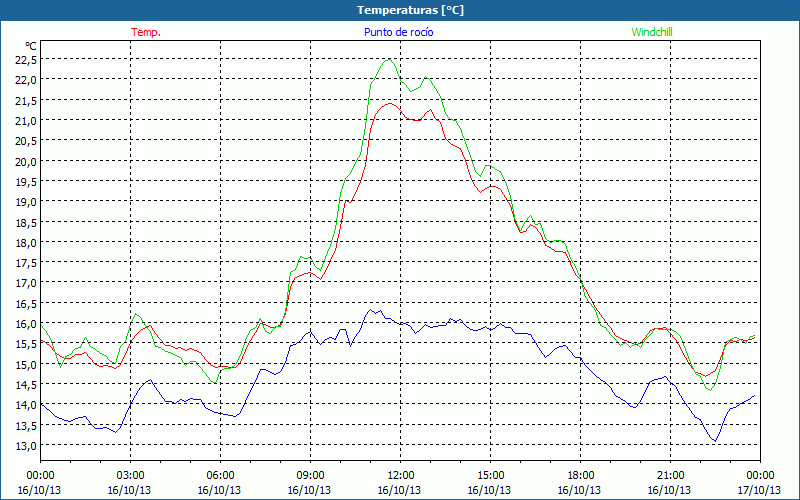The height and width of the screenshot is (500, 800).
Task: Click the 12:00 time label
Action: point(401,475)
